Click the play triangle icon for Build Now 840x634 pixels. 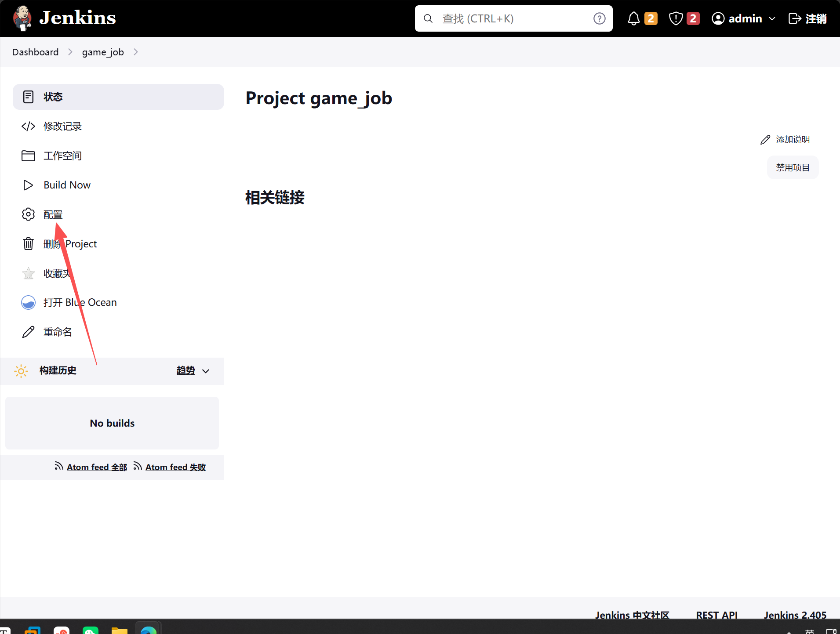click(x=28, y=185)
